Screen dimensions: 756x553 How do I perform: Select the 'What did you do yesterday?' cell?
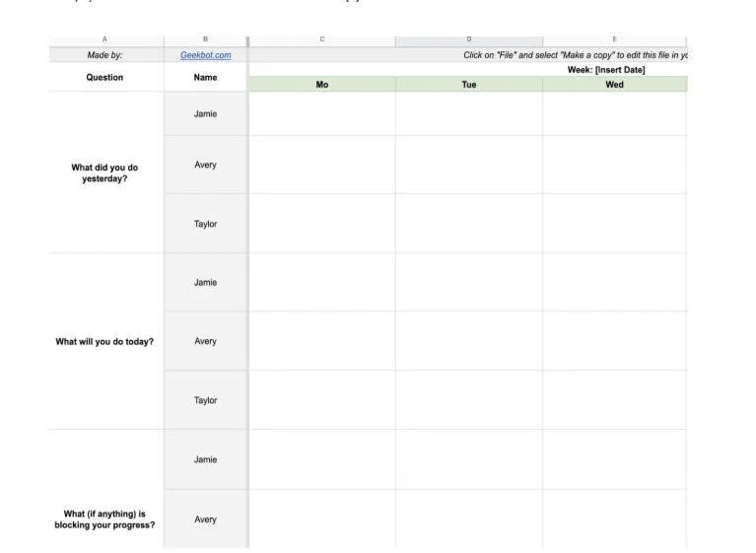[105, 173]
